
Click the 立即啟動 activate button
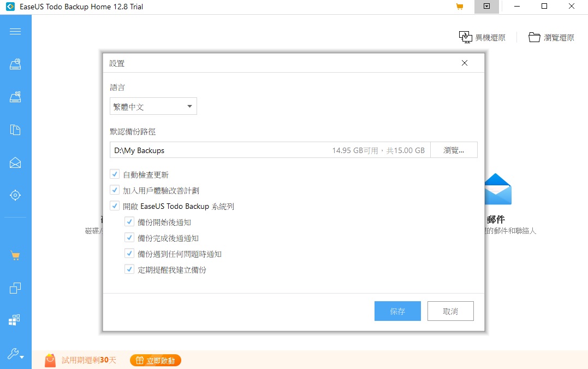[x=156, y=360]
